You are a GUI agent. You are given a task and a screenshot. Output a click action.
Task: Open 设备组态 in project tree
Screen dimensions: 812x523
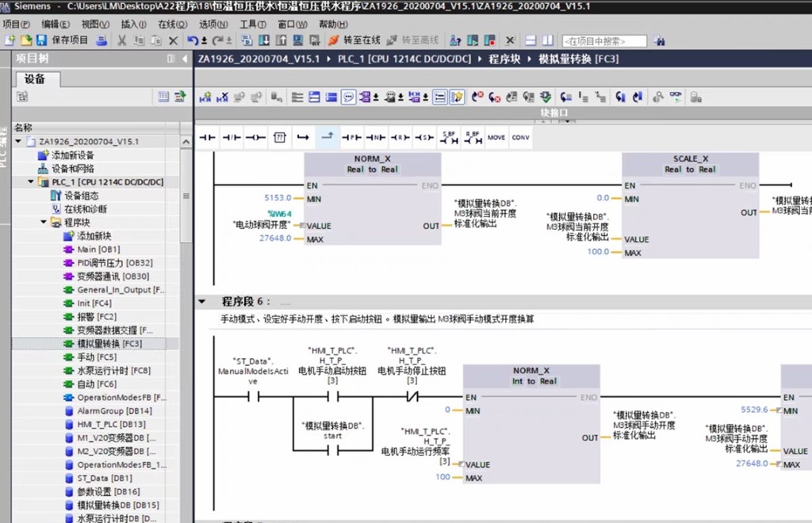tap(81, 196)
